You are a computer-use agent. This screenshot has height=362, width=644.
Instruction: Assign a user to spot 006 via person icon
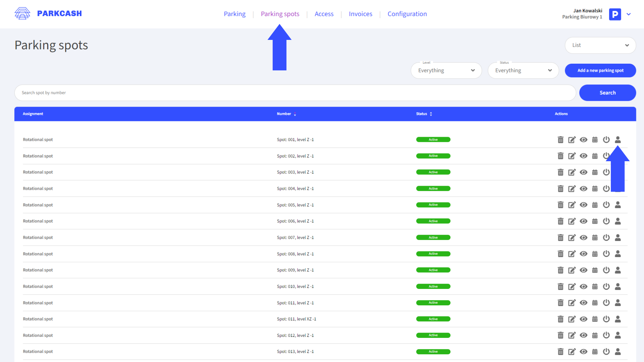point(618,221)
